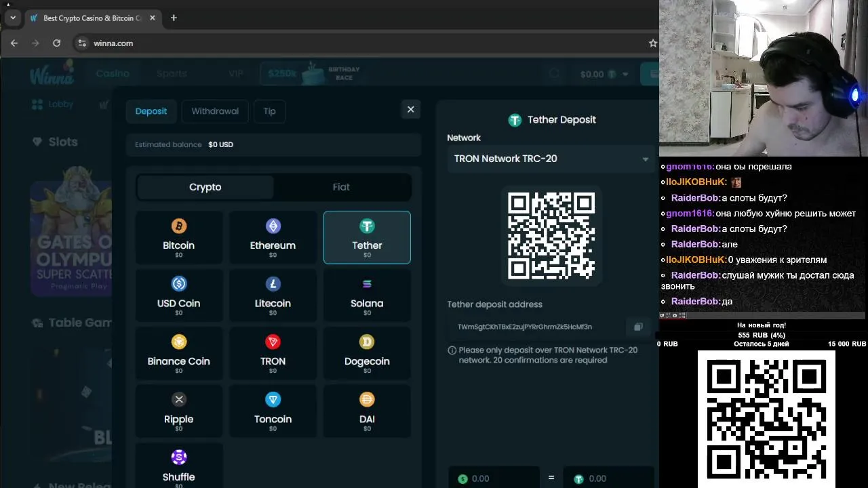Click the address bar URL winna.com
868x488 pixels.
(113, 43)
